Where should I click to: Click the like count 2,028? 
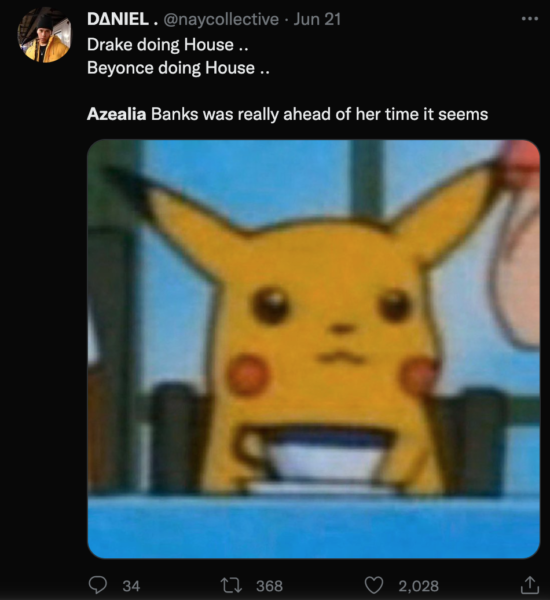coord(418,586)
